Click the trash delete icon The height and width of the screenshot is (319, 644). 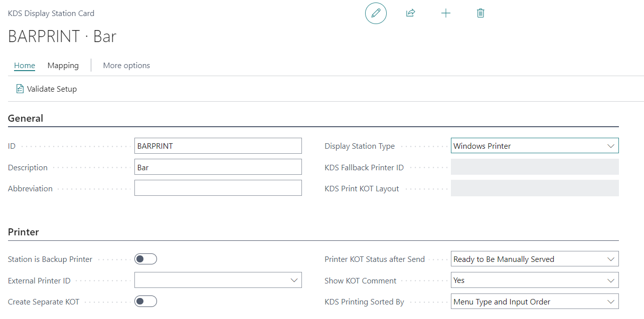480,14
